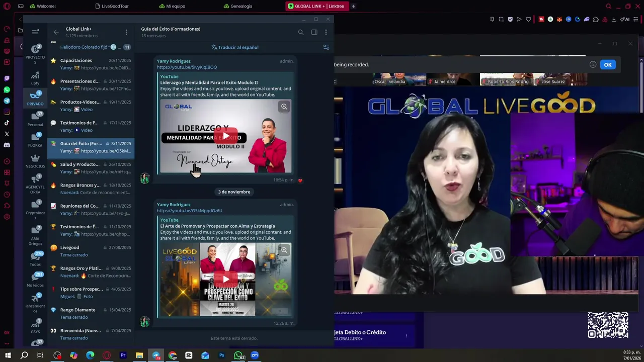Viewport: 644px width, 362px height.
Task: Open Discord in the Opera sidebar
Action: pyautogui.click(x=7, y=145)
